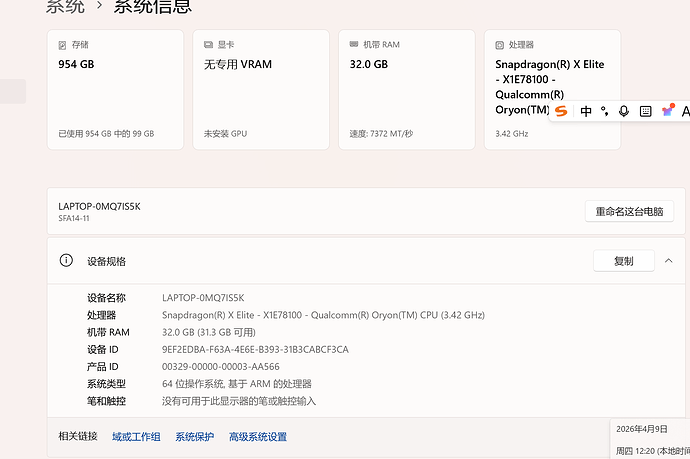Click the microphone voice input icon
Viewport: 690px width, 459px height.
624,111
